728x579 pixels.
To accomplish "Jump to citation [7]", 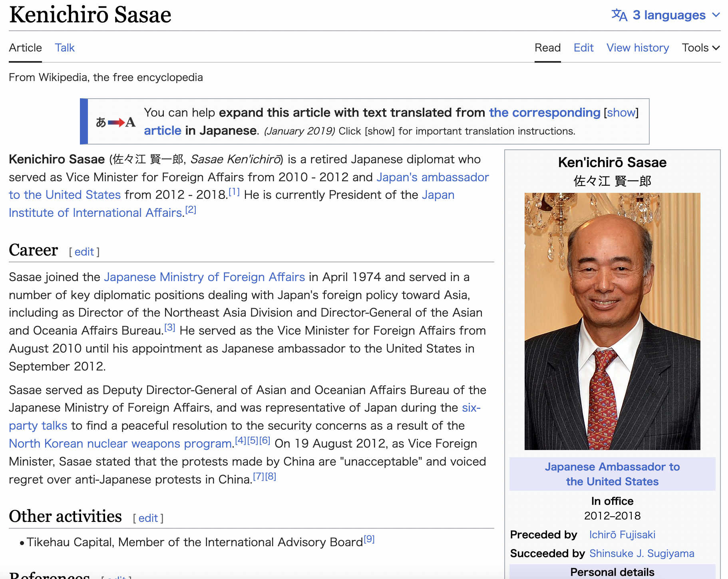I will coord(259,476).
